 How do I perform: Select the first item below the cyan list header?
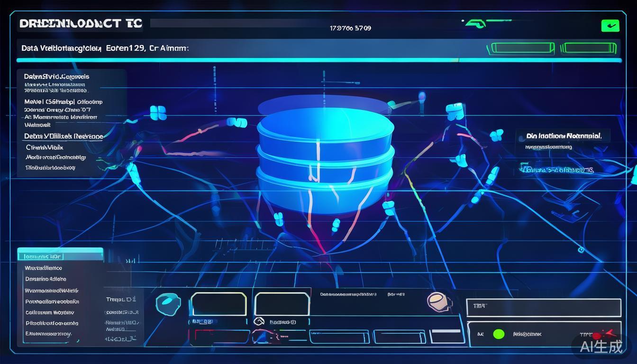pos(43,268)
